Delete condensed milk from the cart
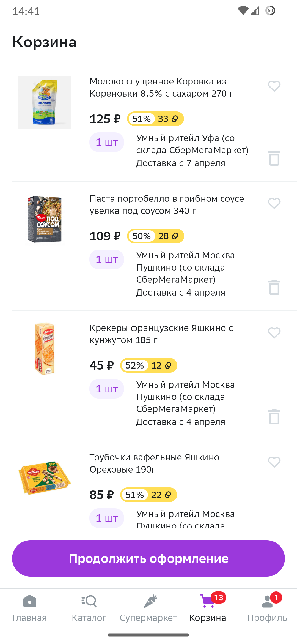 pyautogui.click(x=274, y=158)
